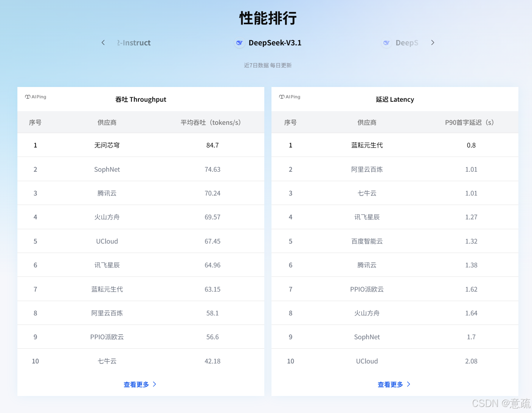
Task: Click the 吞吐 Throughput card title
Action: point(141,99)
